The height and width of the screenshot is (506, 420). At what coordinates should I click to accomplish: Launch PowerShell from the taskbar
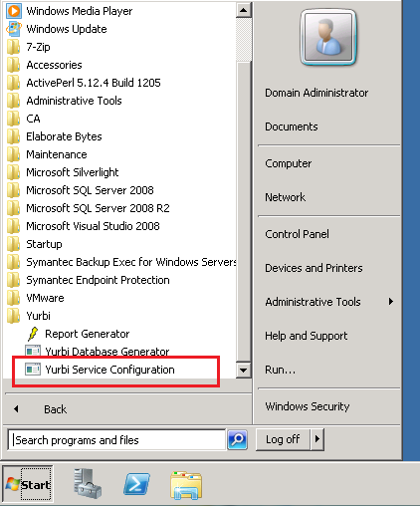[136, 484]
